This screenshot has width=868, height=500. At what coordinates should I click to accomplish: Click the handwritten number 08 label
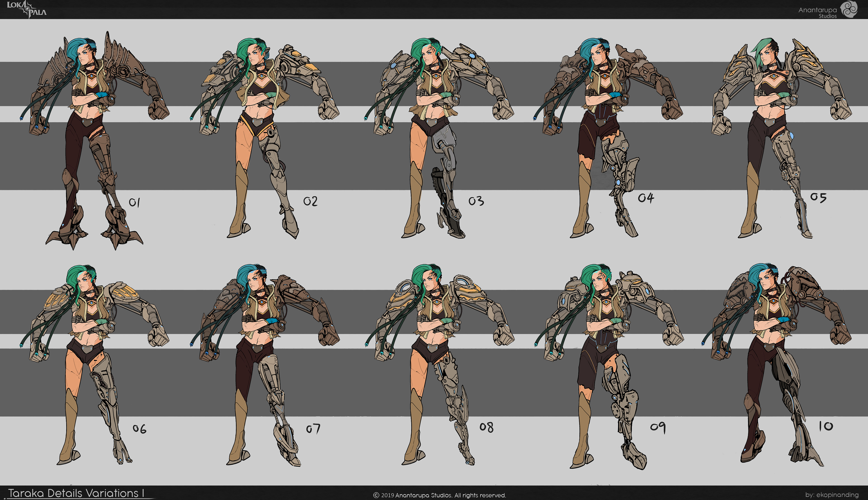coord(486,427)
